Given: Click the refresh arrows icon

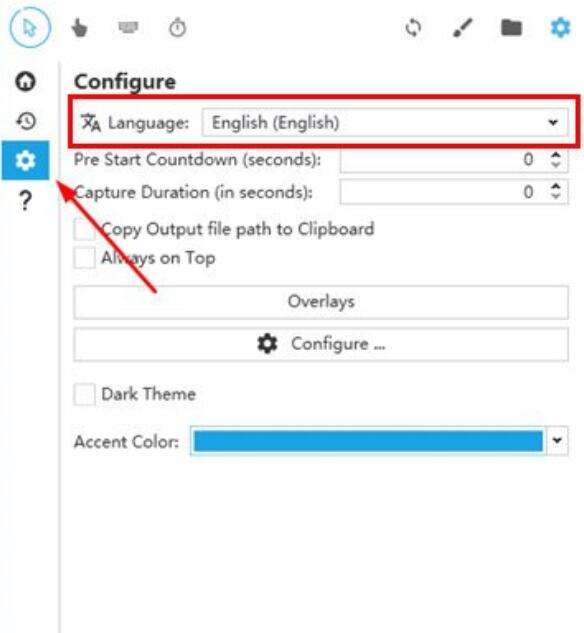Looking at the screenshot, I should coord(413,28).
